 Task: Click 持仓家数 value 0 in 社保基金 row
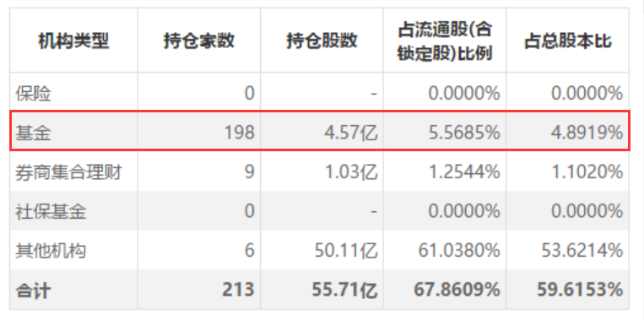point(249,211)
